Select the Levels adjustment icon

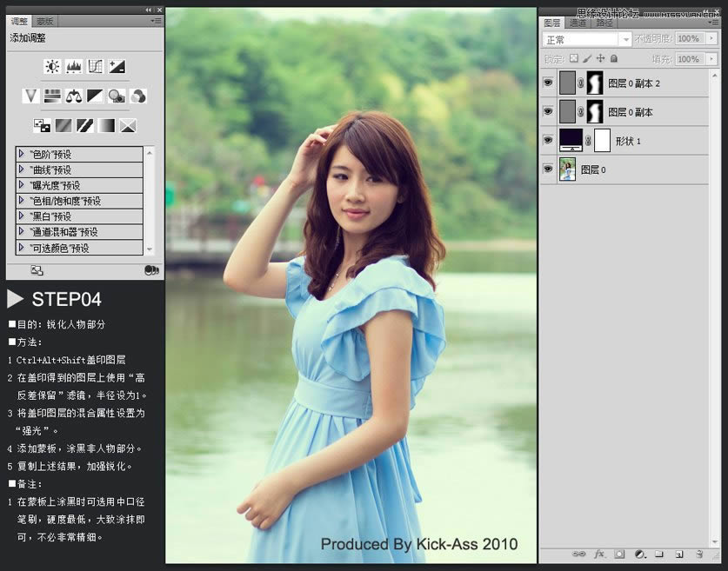click(75, 67)
